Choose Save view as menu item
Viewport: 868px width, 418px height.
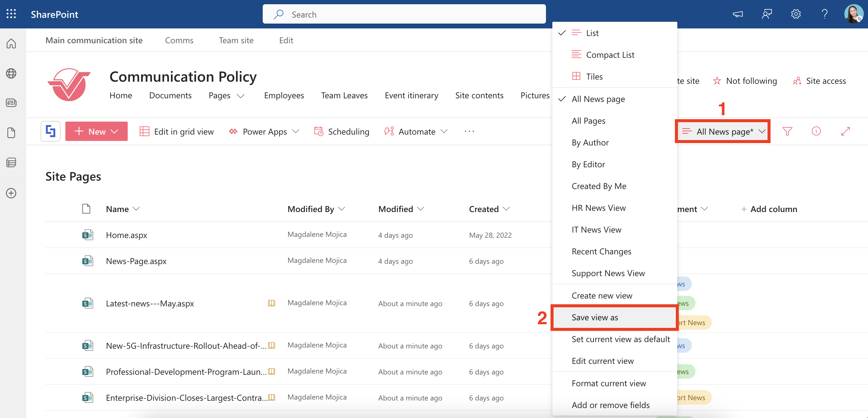[595, 317]
